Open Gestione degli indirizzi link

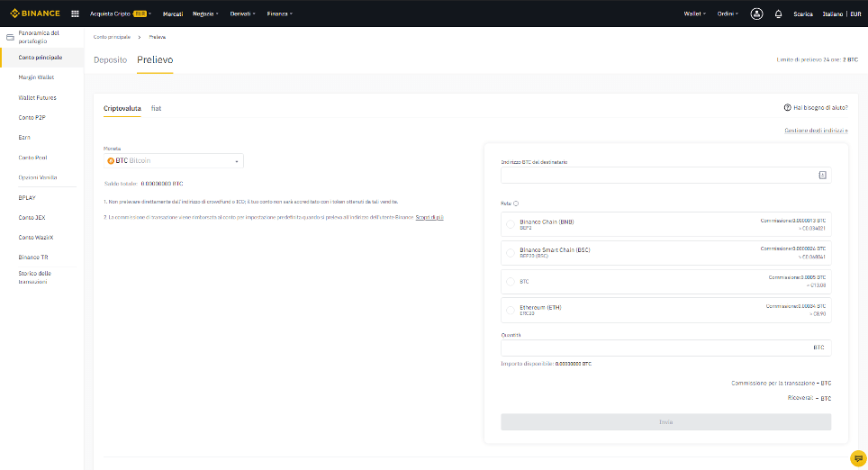pos(816,131)
